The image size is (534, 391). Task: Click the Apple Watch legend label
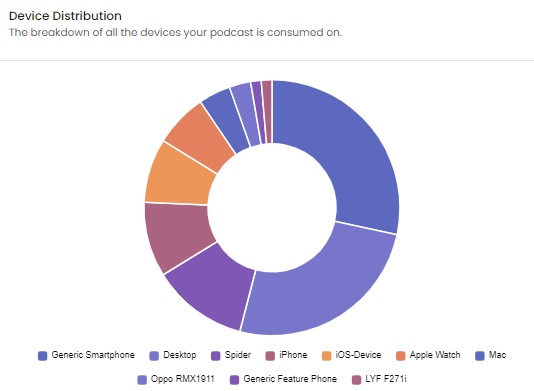pyautogui.click(x=435, y=355)
